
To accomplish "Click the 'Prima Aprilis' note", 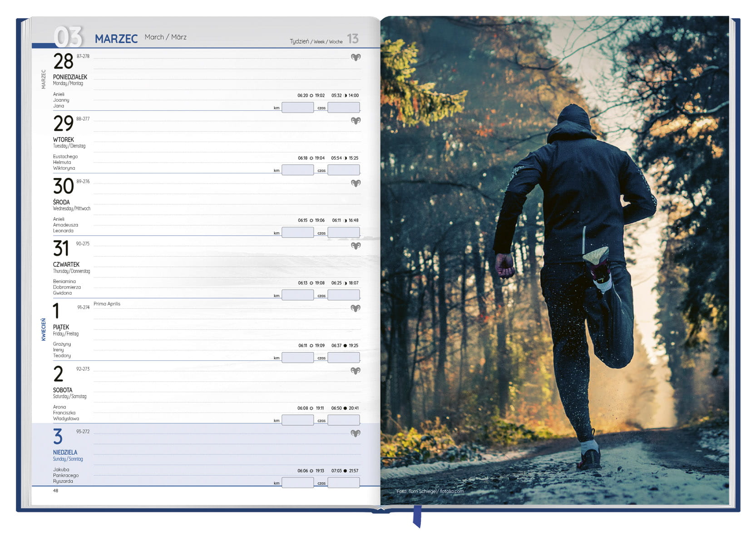I will click(x=107, y=304).
